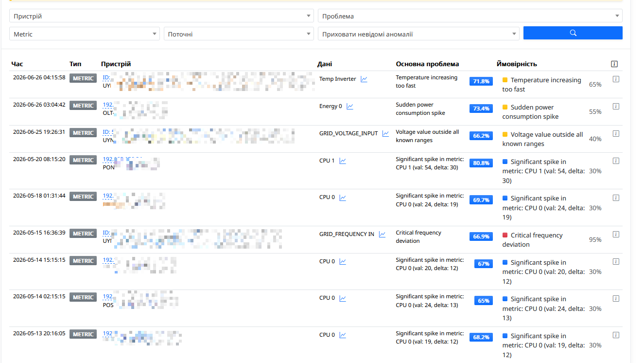Click the Ймовірність column header
This screenshot has width=644, height=363.
point(517,64)
